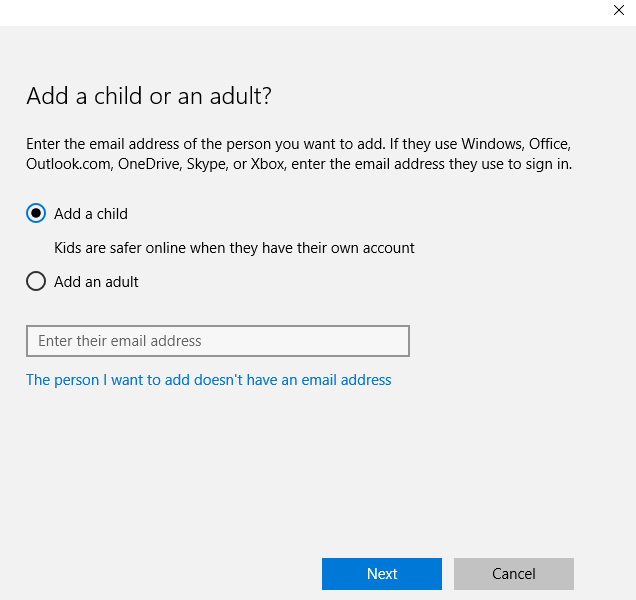Click the blue Next button
Screen dimensions: 636x600
(x=382, y=574)
